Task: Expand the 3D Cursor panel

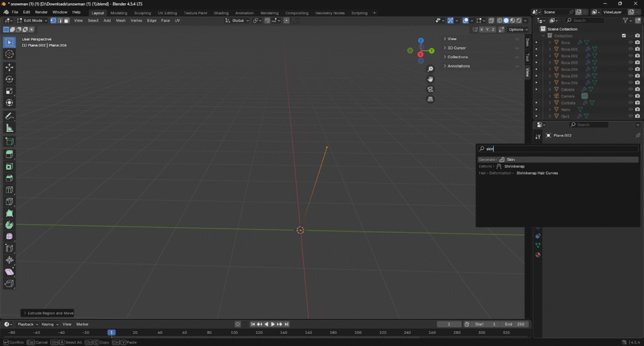Action: (x=457, y=48)
